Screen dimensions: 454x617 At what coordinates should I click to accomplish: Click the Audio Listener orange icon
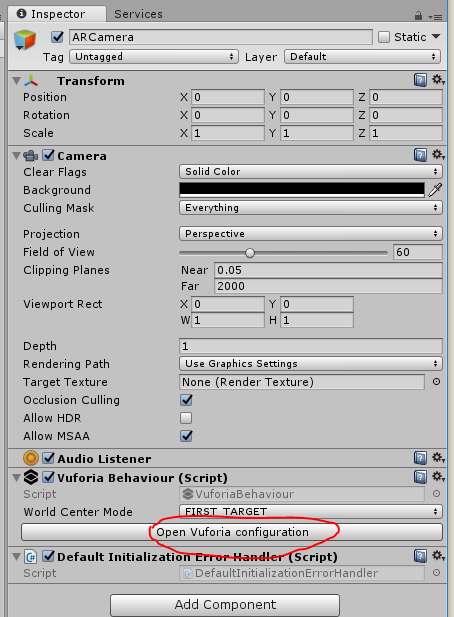coord(31,458)
